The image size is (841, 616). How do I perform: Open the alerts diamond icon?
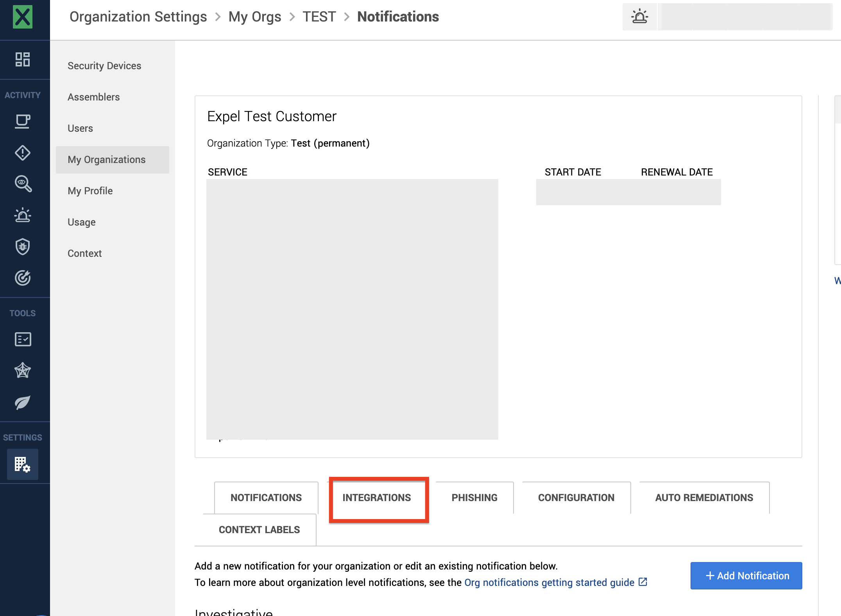[x=23, y=153]
